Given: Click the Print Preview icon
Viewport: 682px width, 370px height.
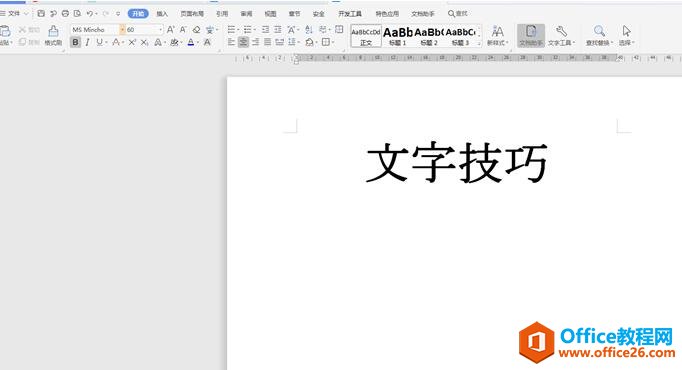Looking at the screenshot, I should 77,13.
